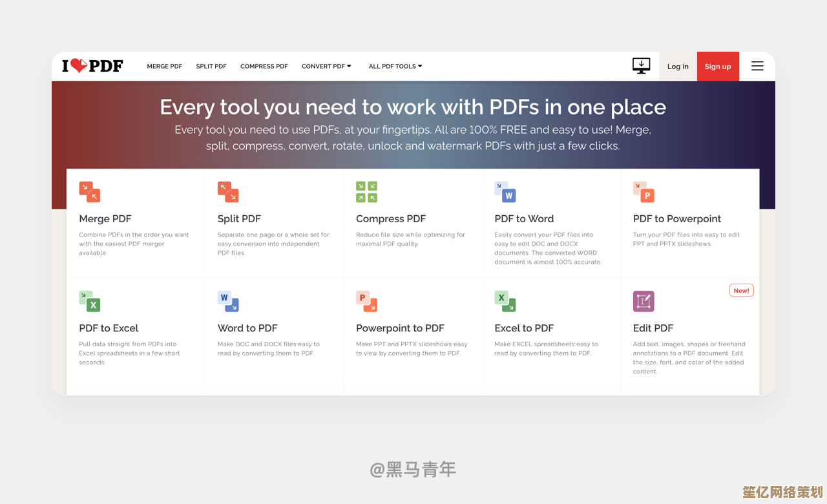827x504 pixels.
Task: Open the Merge PDF tool icon
Action: [90, 192]
